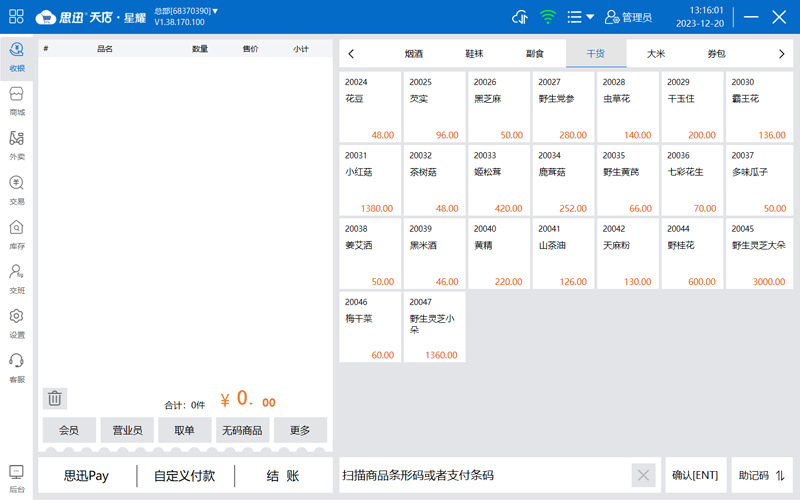Add product 20033 姬松茸 to cart
The image size is (800, 500).
[498, 181]
